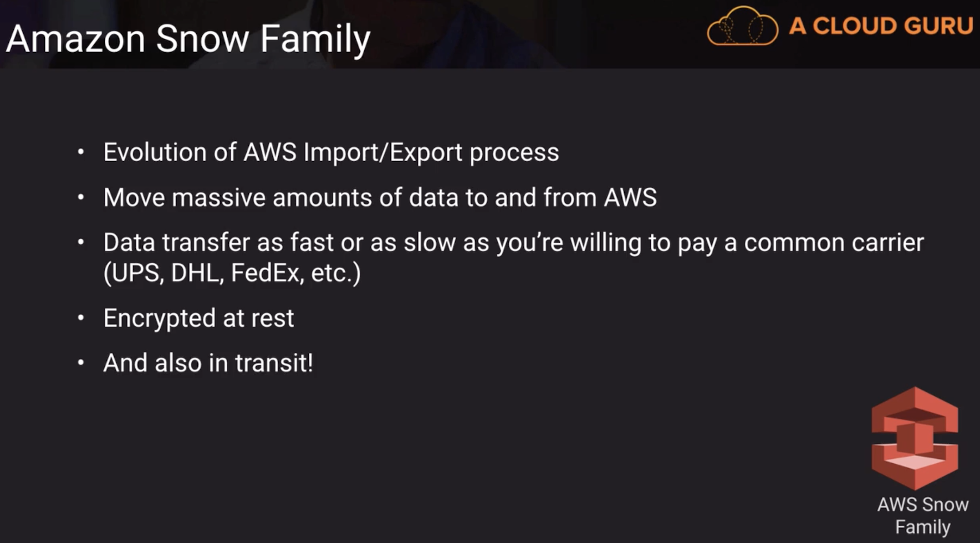The width and height of the screenshot is (980, 543).
Task: Click the 'And also in transit!' text
Action: pyautogui.click(x=208, y=363)
